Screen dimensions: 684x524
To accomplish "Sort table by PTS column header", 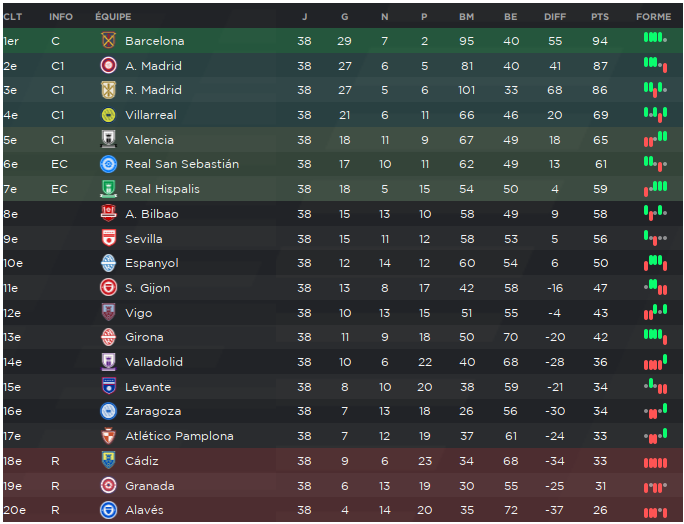I will (599, 17).
